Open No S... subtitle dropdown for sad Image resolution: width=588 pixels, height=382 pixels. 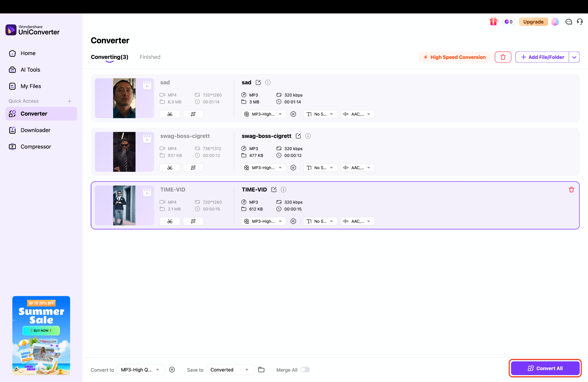[320, 114]
